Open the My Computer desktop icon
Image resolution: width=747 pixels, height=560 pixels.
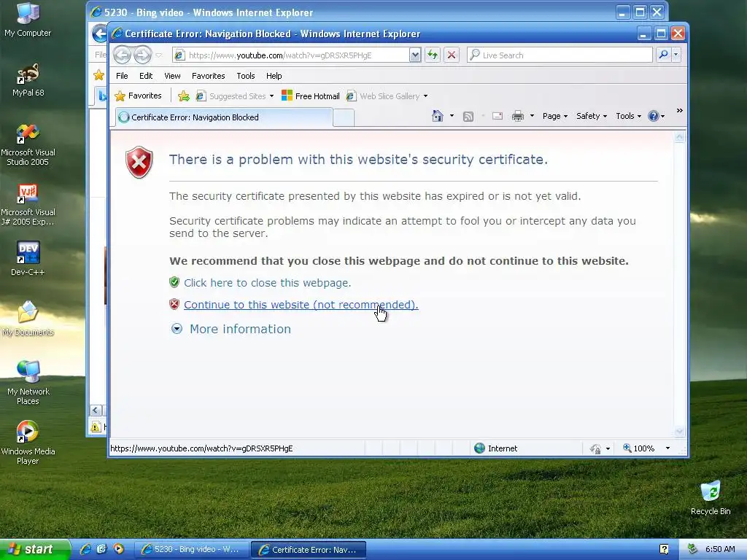tap(28, 20)
